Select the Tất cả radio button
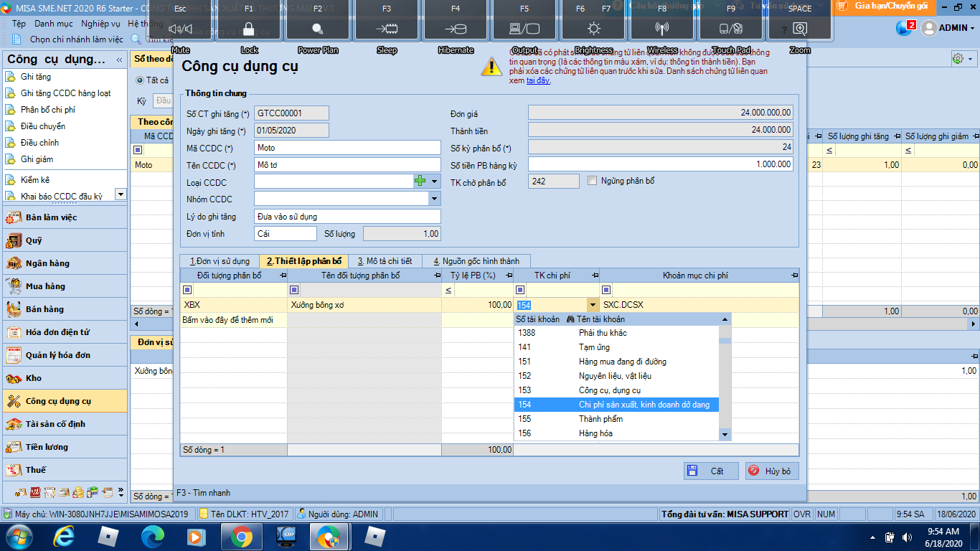The image size is (980, 551). (141, 80)
